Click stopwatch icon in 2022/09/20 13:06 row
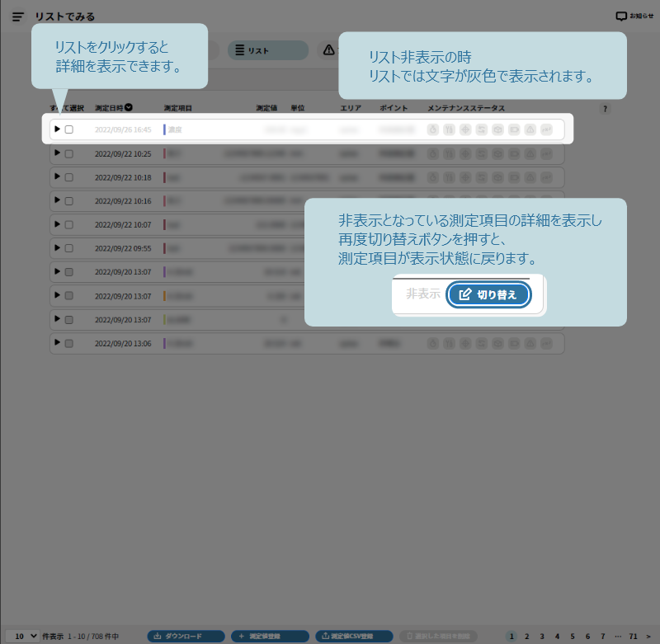 click(x=432, y=344)
